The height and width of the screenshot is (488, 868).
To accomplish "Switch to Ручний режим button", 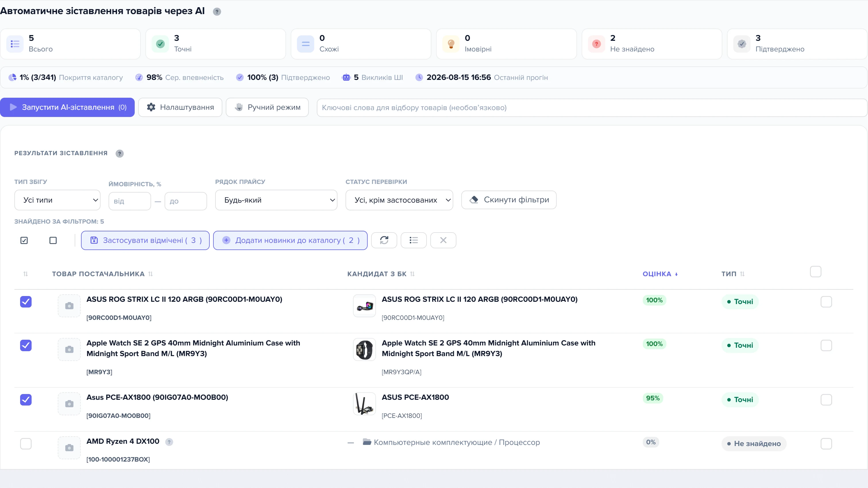I will coord(267,107).
